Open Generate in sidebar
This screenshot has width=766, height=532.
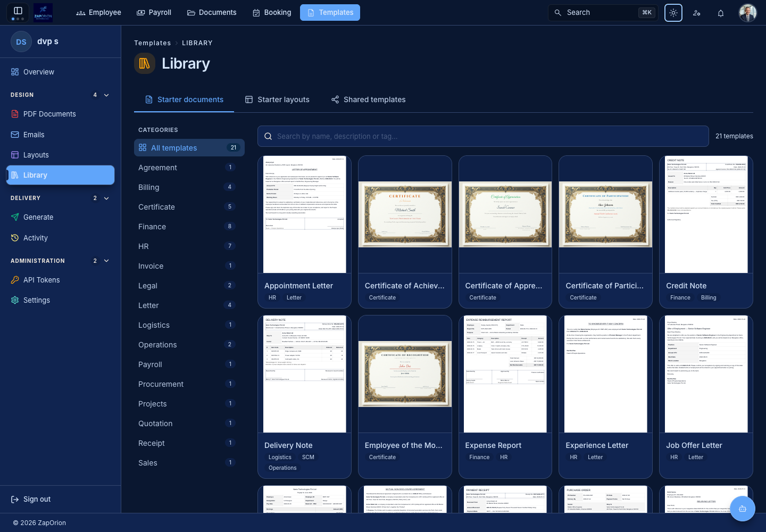60,217
